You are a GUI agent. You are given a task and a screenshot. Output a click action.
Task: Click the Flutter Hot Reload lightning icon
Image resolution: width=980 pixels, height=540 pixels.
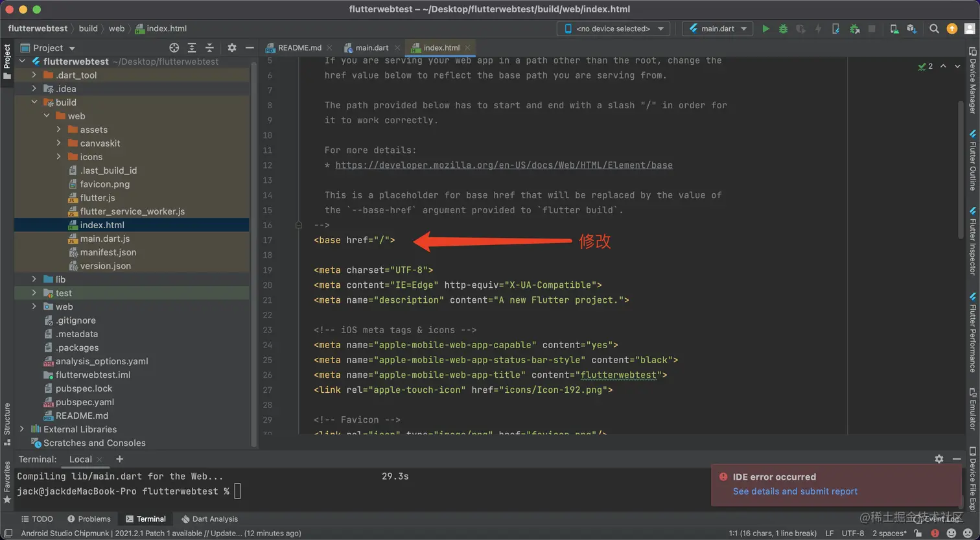(x=818, y=29)
